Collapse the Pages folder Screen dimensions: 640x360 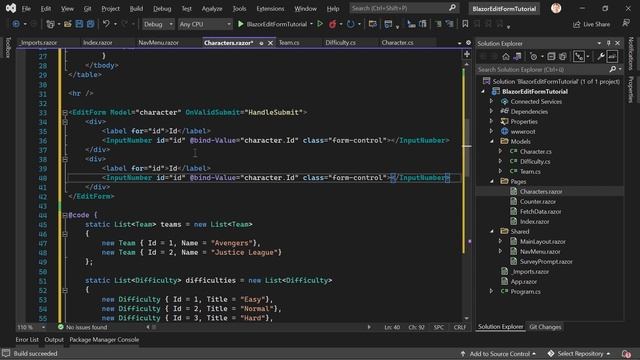(x=492, y=182)
